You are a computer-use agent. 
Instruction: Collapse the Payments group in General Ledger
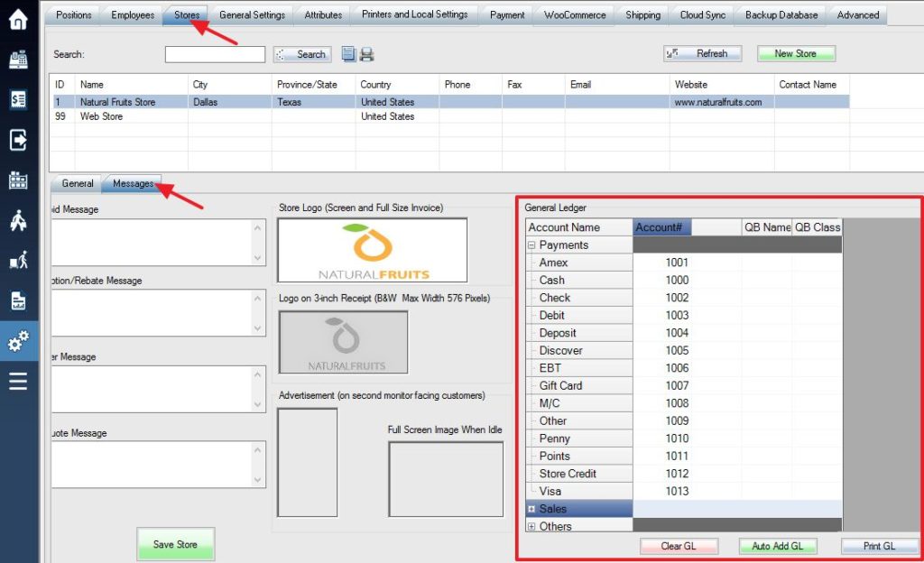(532, 245)
